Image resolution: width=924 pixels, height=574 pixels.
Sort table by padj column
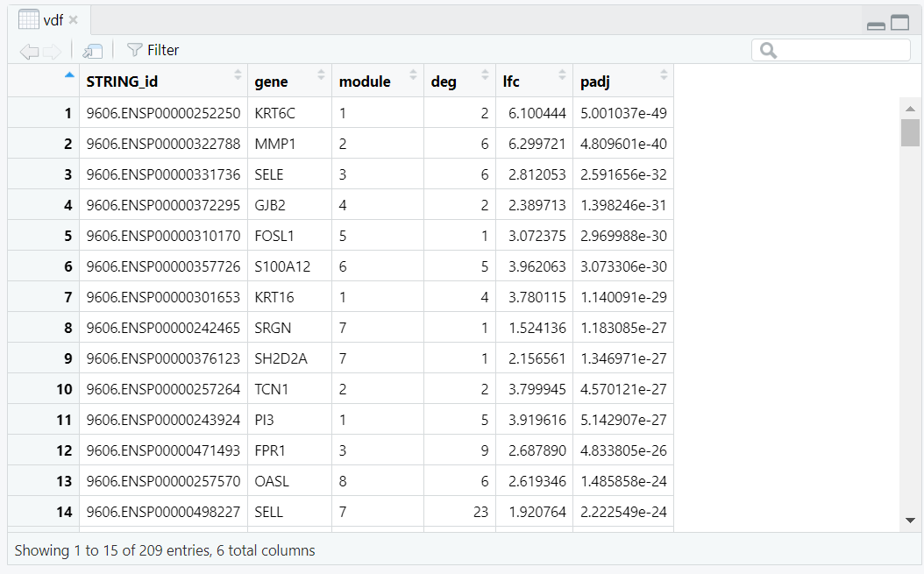622,81
